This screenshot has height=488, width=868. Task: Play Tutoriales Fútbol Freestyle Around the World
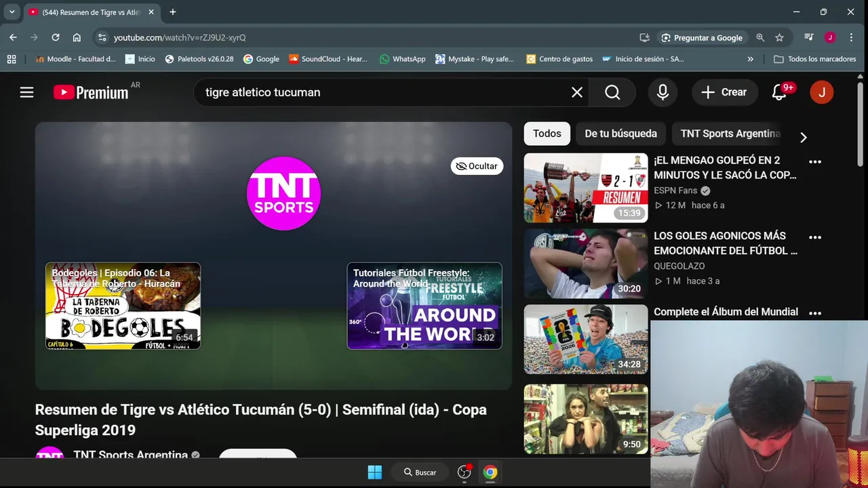tap(425, 306)
